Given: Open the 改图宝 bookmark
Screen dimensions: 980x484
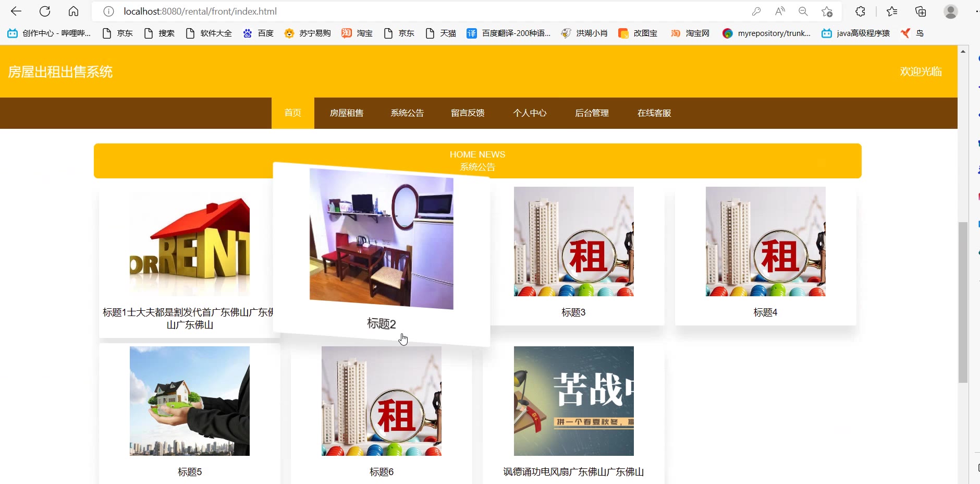Looking at the screenshot, I should point(638,33).
